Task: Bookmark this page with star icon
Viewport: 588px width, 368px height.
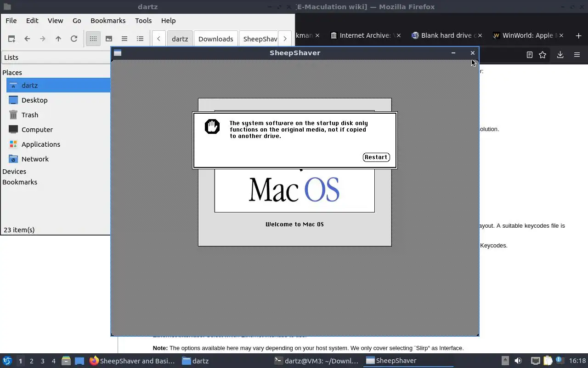Action: click(x=543, y=55)
